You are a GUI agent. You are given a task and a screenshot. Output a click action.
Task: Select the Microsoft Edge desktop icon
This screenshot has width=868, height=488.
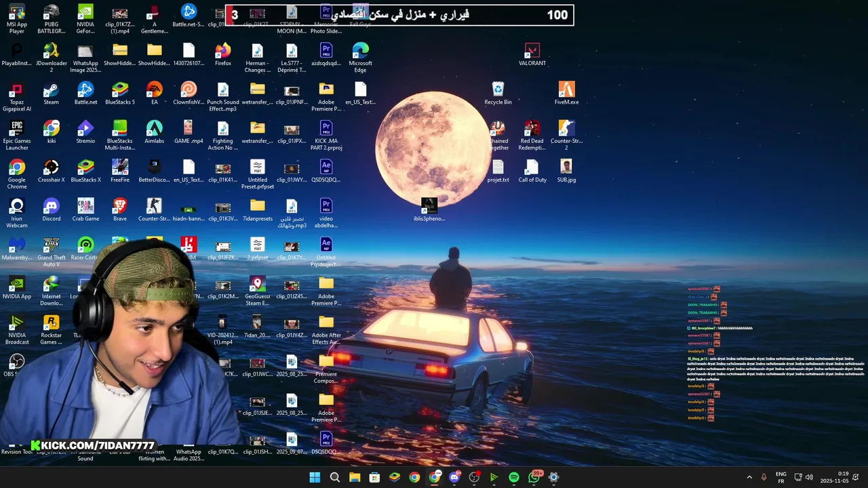click(360, 58)
